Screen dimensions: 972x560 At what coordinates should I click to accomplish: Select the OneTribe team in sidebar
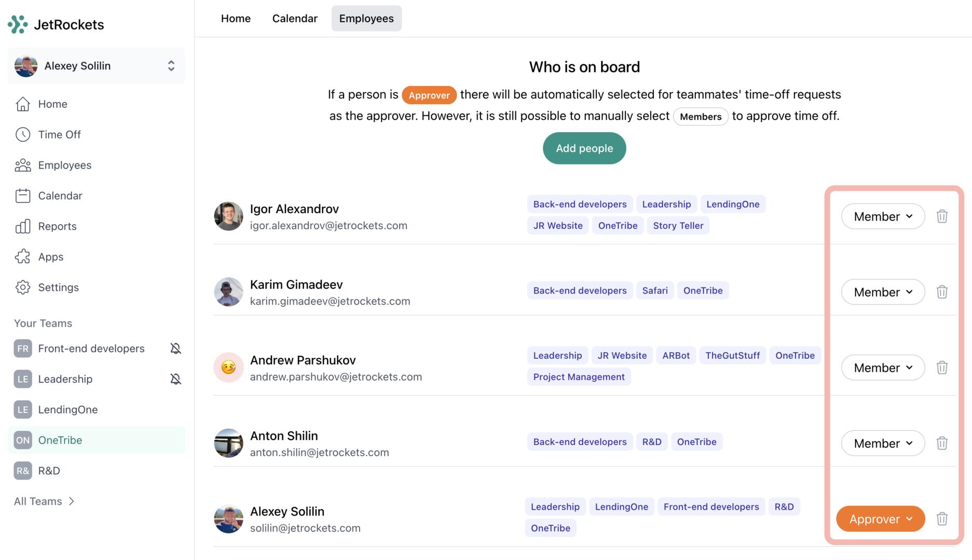pyautogui.click(x=60, y=440)
